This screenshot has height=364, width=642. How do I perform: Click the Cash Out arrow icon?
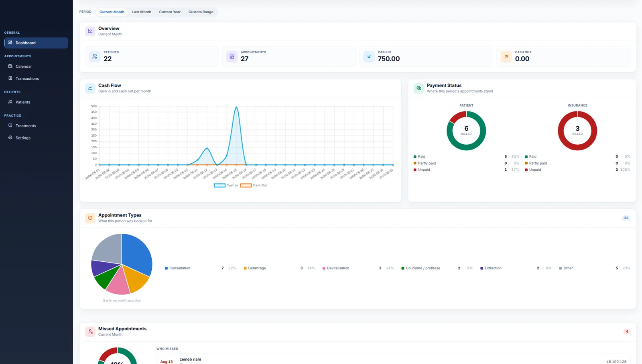click(506, 57)
